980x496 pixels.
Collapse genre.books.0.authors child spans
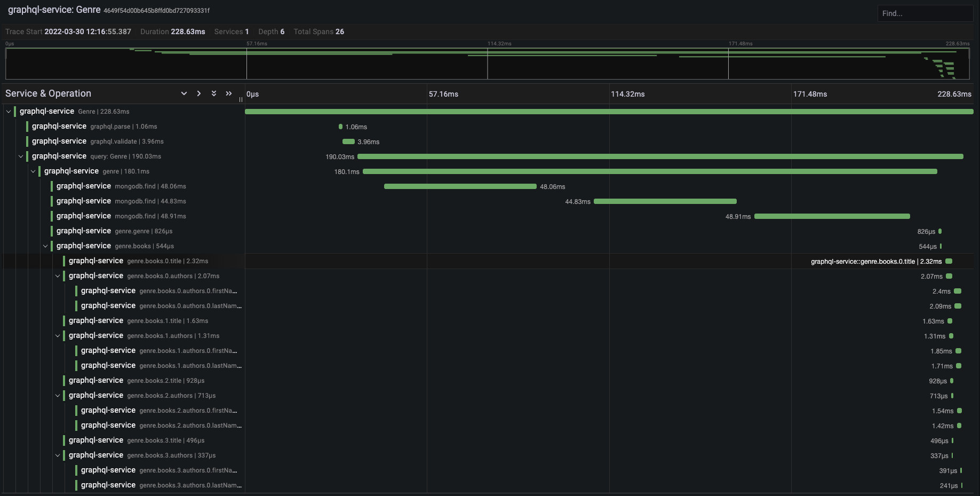58,276
